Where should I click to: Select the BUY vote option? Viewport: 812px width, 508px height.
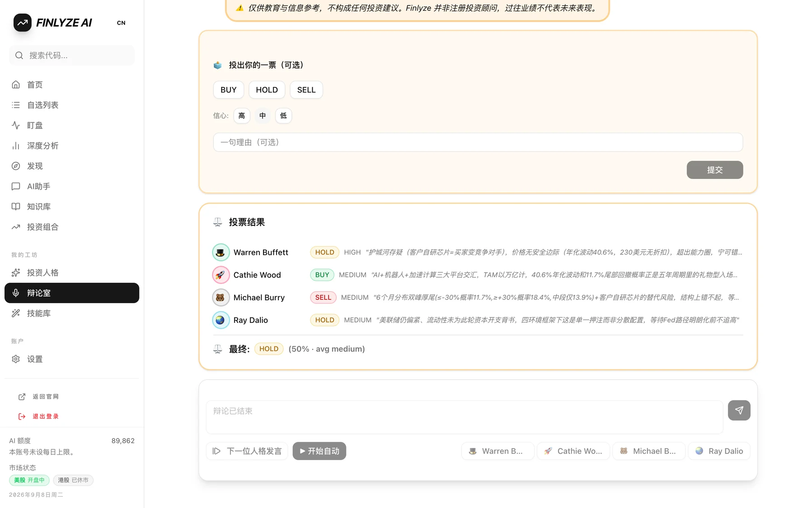(x=228, y=90)
